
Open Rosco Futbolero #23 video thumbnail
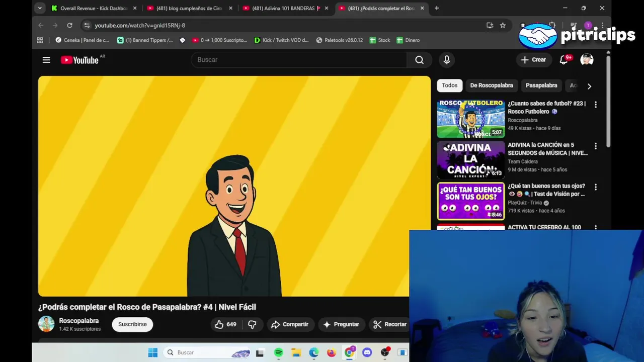tap(471, 119)
